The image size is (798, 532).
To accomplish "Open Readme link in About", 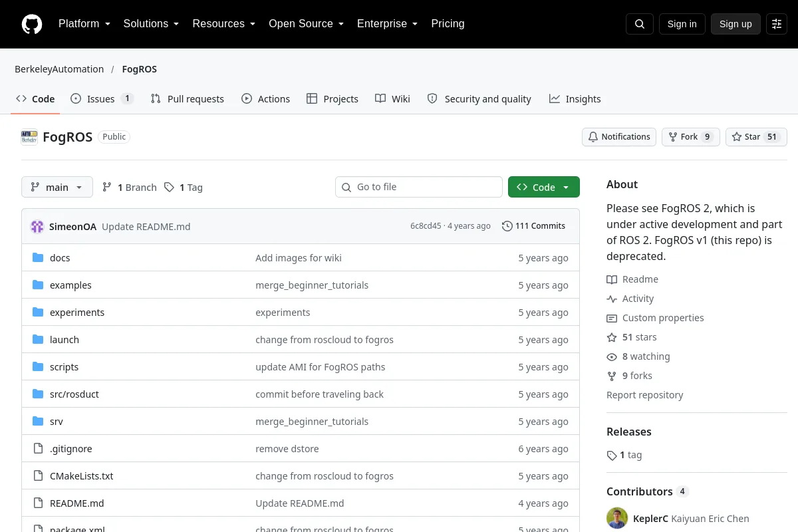I will [632, 279].
